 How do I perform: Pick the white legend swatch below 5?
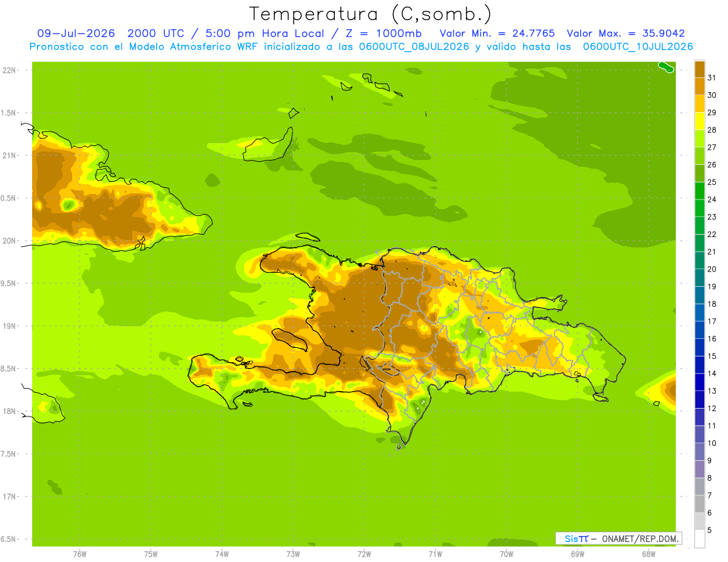(x=699, y=538)
